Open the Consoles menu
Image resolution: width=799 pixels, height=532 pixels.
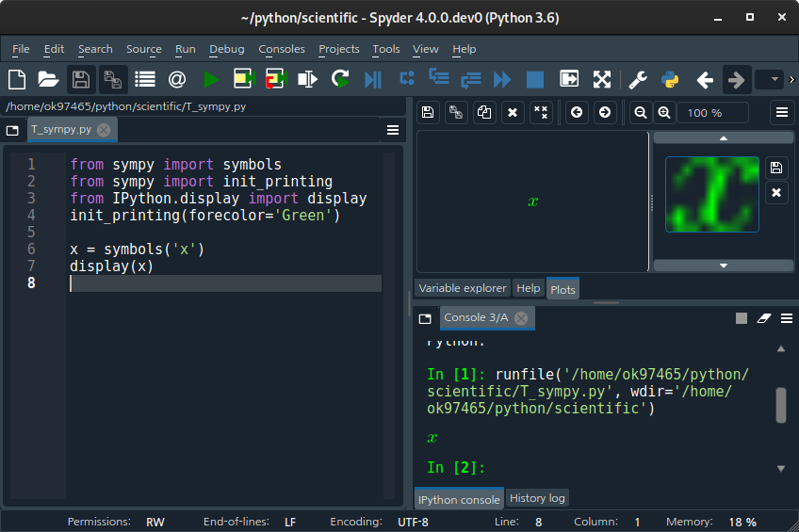pos(282,49)
